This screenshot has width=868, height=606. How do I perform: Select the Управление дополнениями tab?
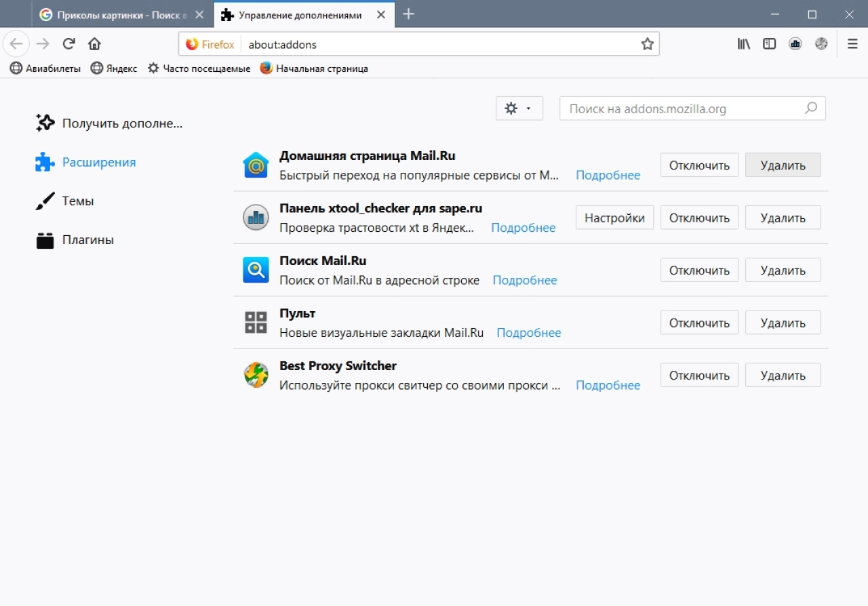coord(303,15)
